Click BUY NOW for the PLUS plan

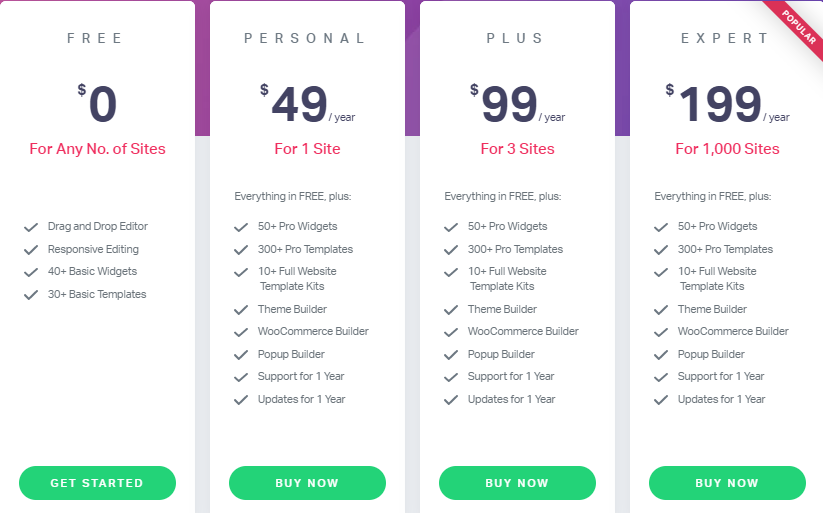517,483
